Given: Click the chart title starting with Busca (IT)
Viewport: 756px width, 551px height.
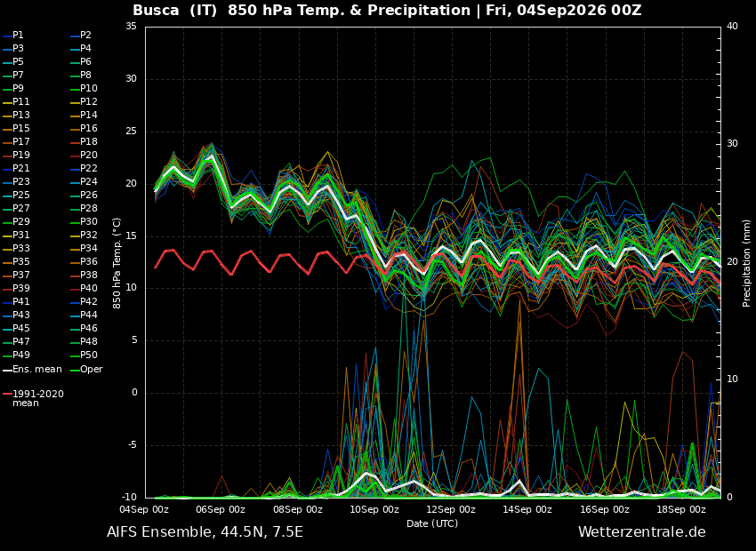Looking at the screenshot, I should [x=387, y=11].
